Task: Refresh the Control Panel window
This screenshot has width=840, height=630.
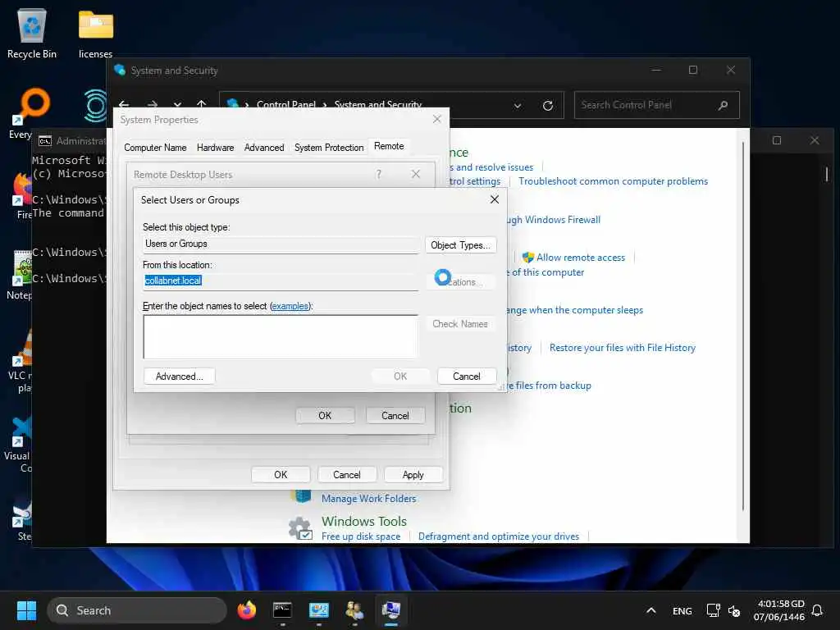Action: click(x=547, y=106)
